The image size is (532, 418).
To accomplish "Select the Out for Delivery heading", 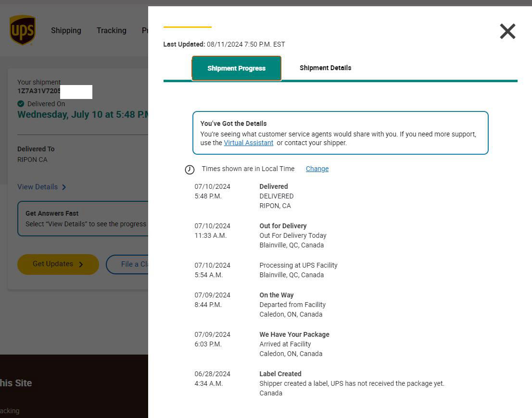I will click(283, 226).
